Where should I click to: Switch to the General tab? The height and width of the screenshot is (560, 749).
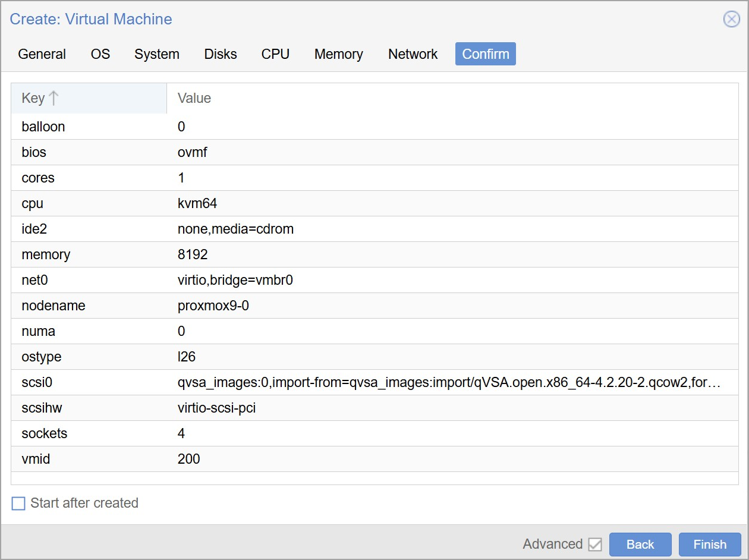(x=42, y=54)
